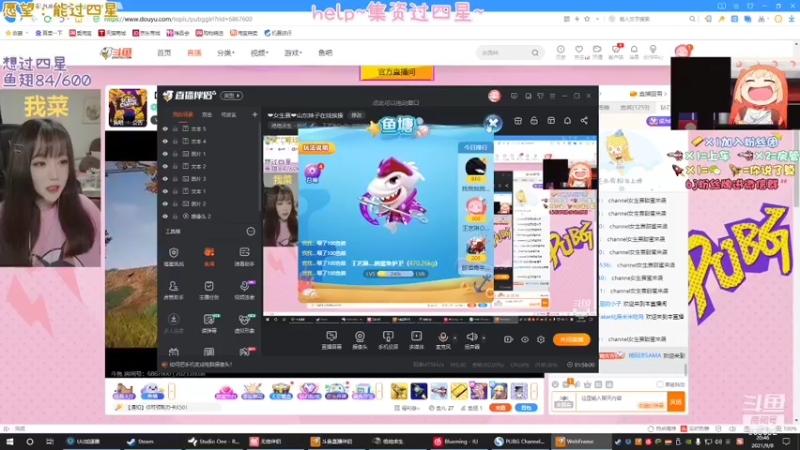This screenshot has width=800, height=450.
Task: Click the orange stop streaming button
Action: (x=571, y=339)
